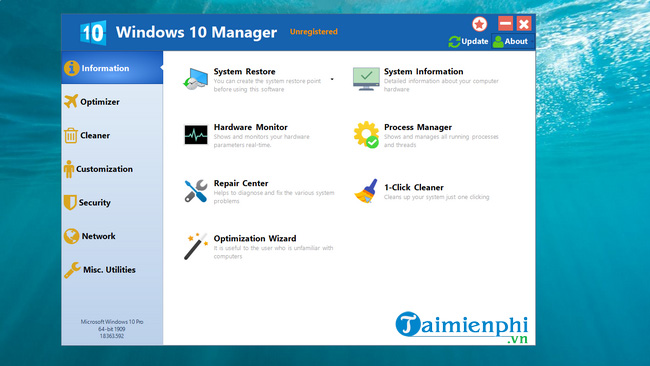Close the Windows 10 Manager window

(x=524, y=24)
